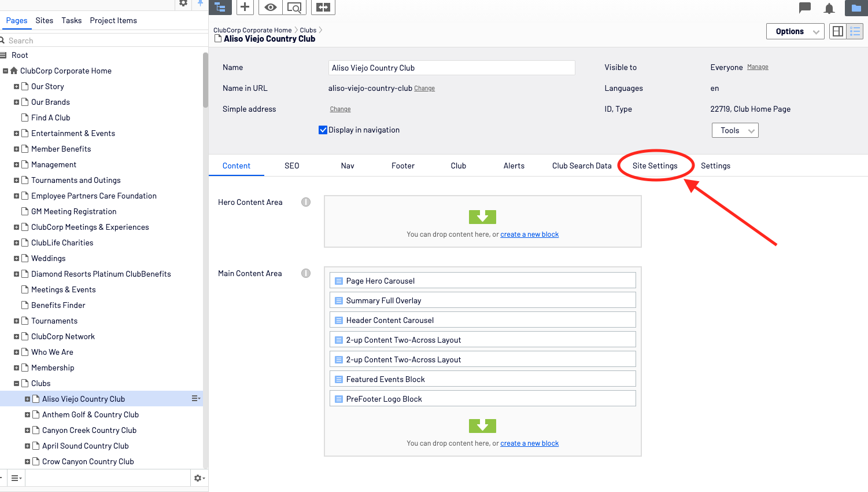
Task: Click the info icon beside Hero Content Area
Action: 306,202
